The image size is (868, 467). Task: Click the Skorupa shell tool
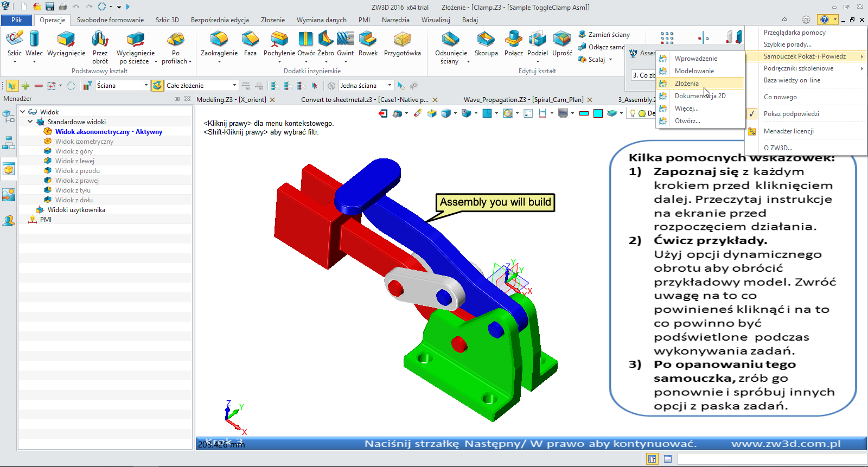(486, 44)
